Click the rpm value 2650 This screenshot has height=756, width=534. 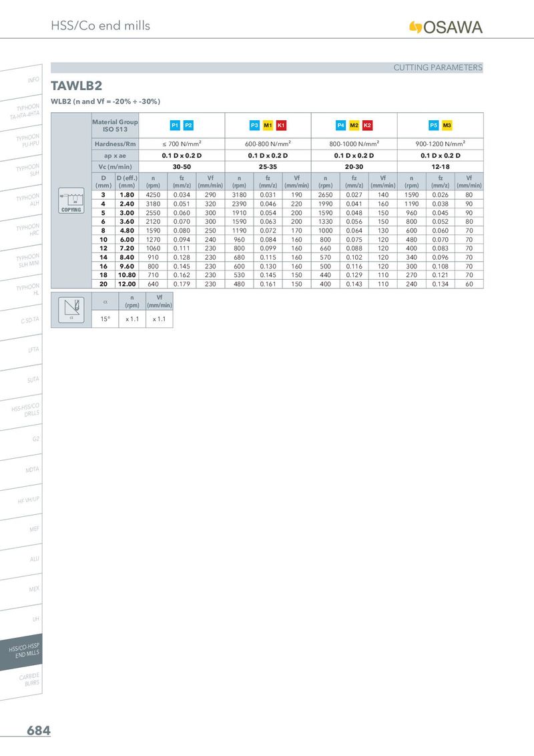pyautogui.click(x=325, y=195)
